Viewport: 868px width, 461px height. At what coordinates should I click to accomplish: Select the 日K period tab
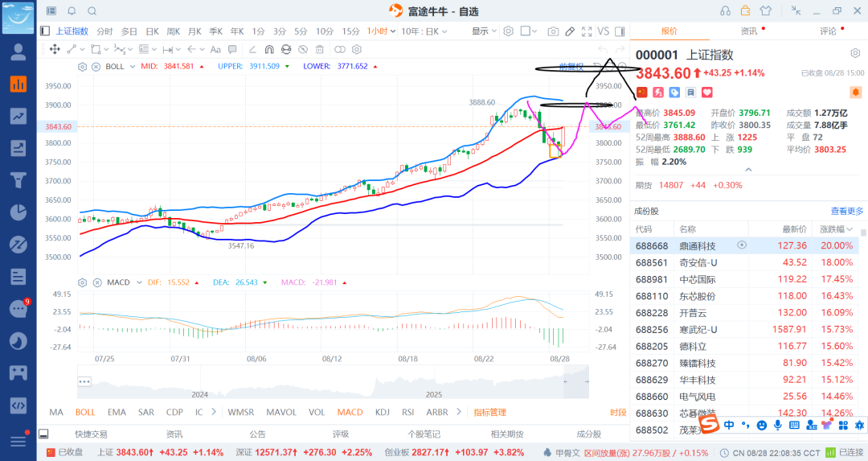(152, 31)
